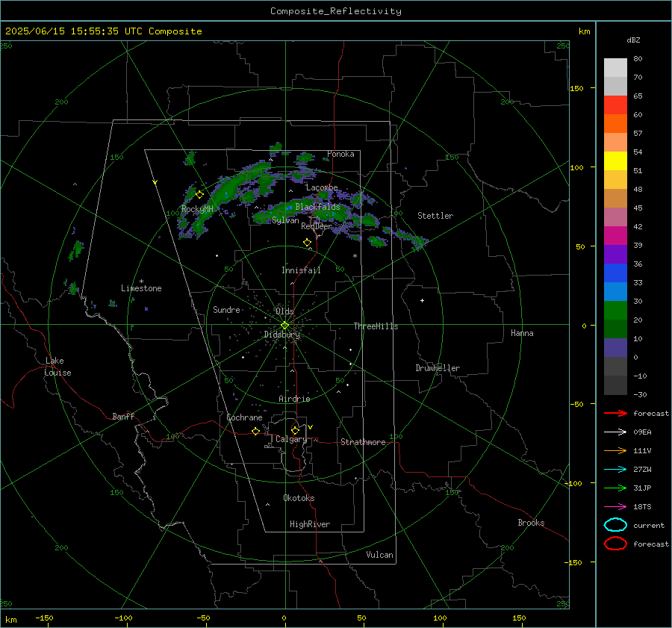
Task: Select the green 30 dBZ legend swatch
Action: click(x=615, y=311)
